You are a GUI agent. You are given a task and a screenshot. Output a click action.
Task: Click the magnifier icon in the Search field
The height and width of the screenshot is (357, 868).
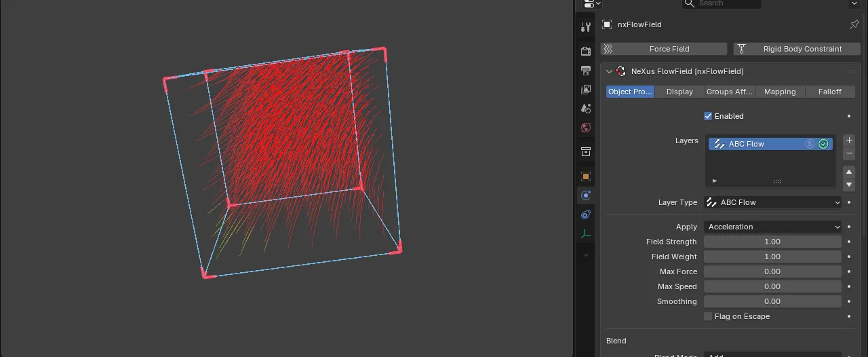690,3
